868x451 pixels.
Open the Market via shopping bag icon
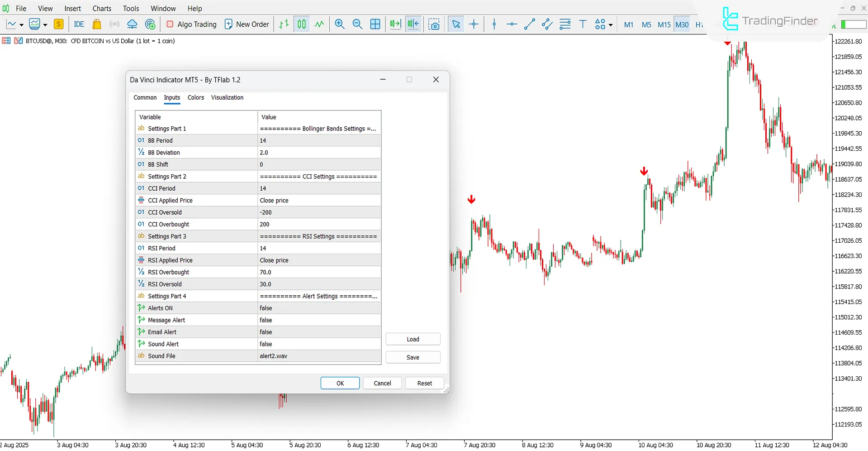pos(96,24)
